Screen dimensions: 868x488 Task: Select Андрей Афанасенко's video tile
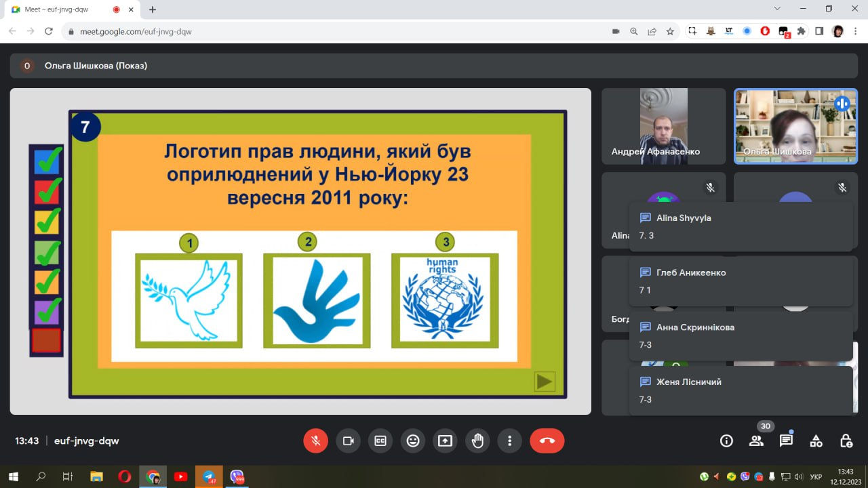point(664,126)
